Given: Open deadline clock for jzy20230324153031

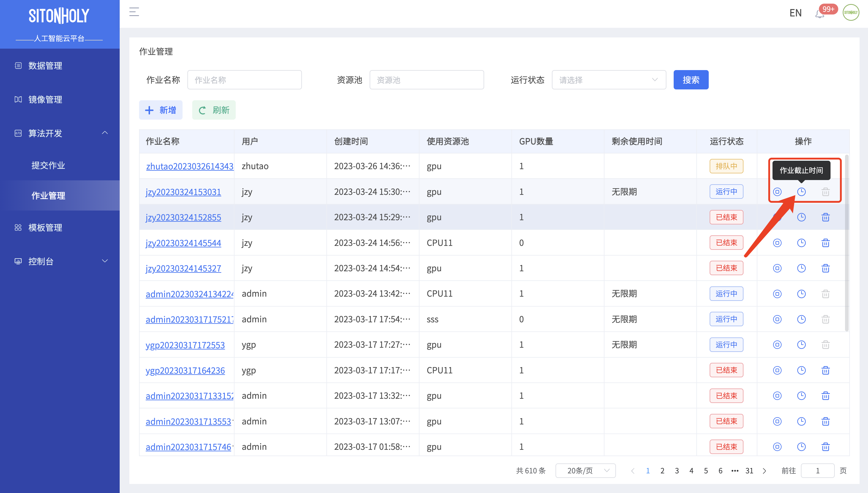Looking at the screenshot, I should (x=801, y=192).
